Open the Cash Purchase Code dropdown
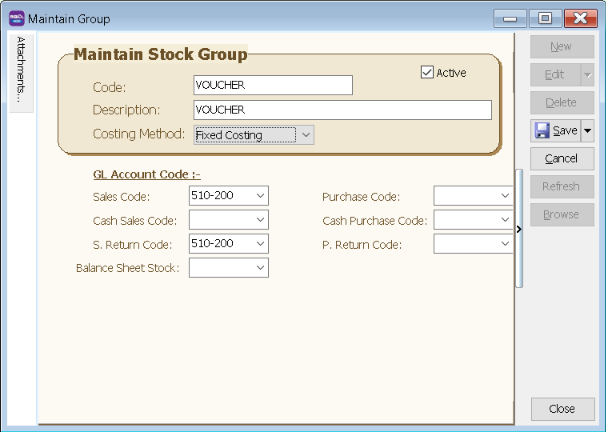 (504, 220)
